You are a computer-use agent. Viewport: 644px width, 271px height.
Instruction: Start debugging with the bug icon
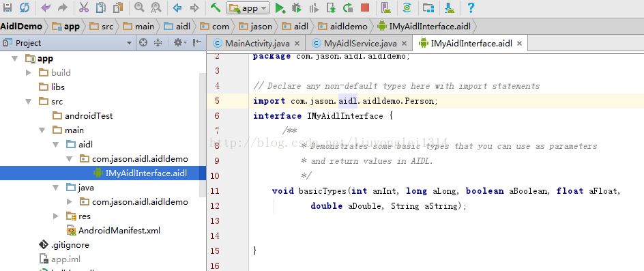(x=296, y=8)
